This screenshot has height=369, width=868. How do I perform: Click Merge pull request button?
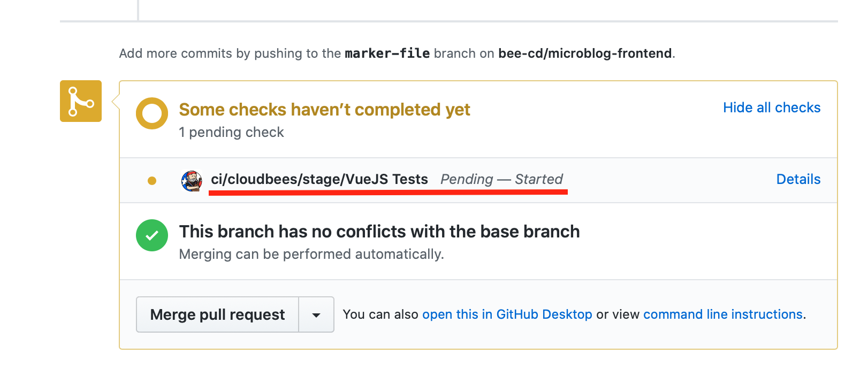click(217, 314)
